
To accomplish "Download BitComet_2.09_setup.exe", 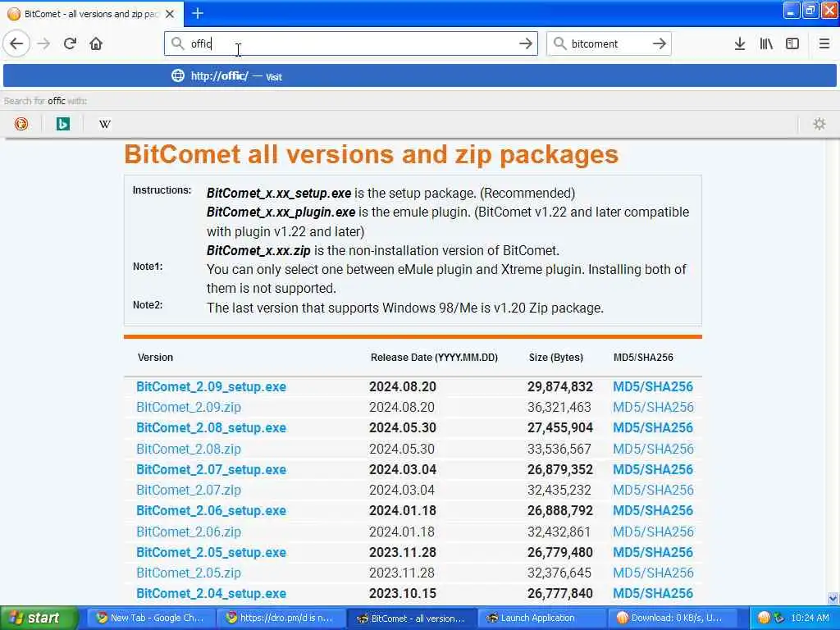I will [211, 387].
